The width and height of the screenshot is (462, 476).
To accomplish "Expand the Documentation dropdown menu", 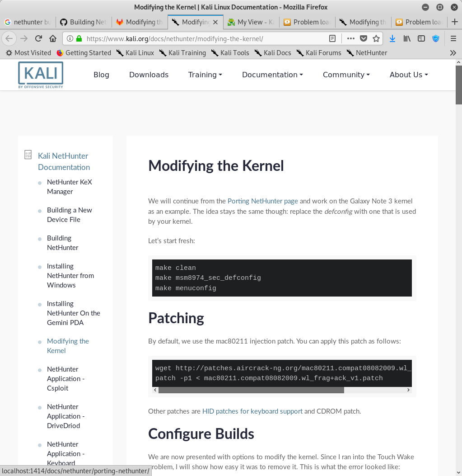I will [x=272, y=75].
